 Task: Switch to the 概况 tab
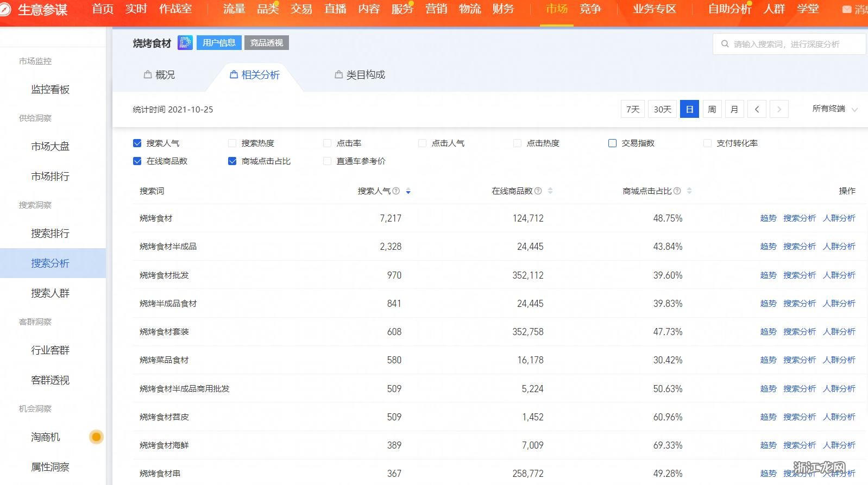pos(159,75)
